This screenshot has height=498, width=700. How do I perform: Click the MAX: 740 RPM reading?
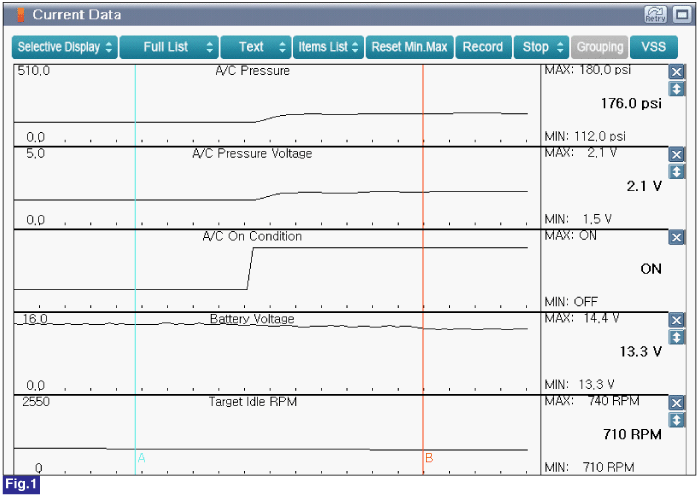[x=592, y=401]
